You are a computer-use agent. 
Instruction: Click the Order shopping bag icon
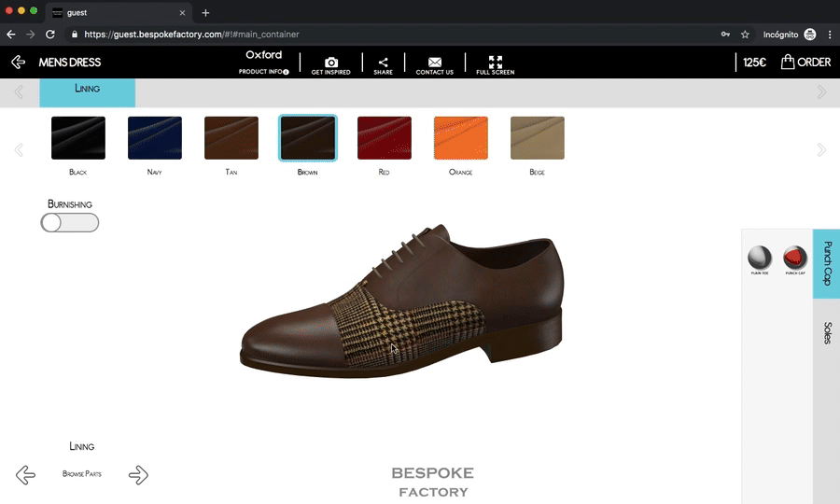click(x=789, y=62)
